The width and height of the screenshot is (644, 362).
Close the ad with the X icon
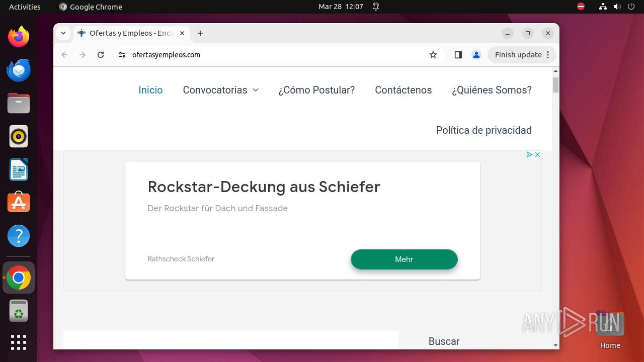tap(537, 154)
